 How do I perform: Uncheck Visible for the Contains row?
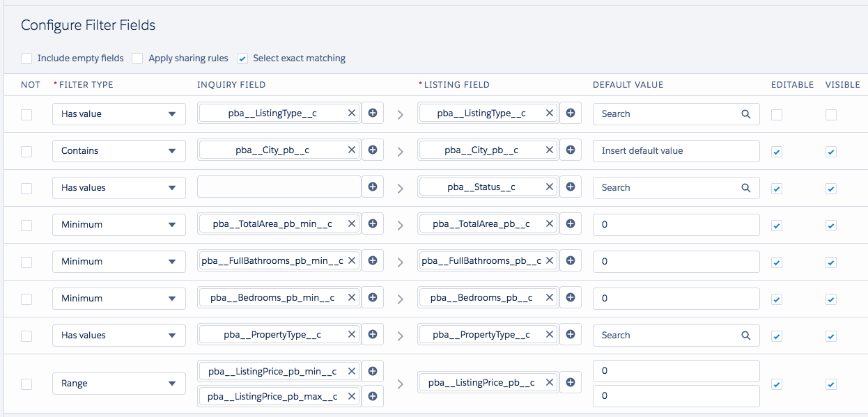830,152
